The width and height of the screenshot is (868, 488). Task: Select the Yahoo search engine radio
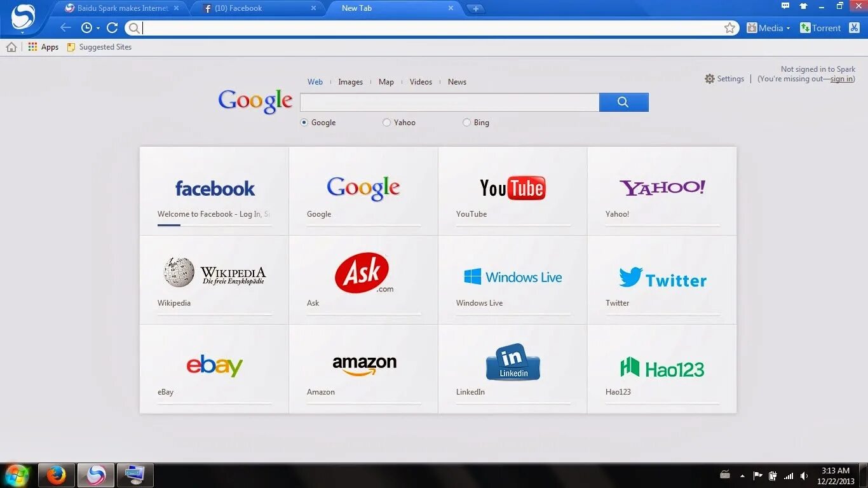point(386,123)
